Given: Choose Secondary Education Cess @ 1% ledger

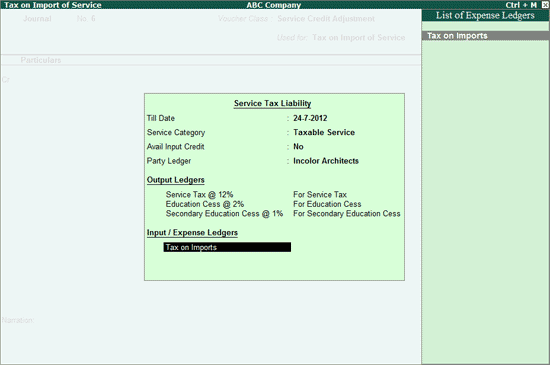Looking at the screenshot, I should coord(224,214).
